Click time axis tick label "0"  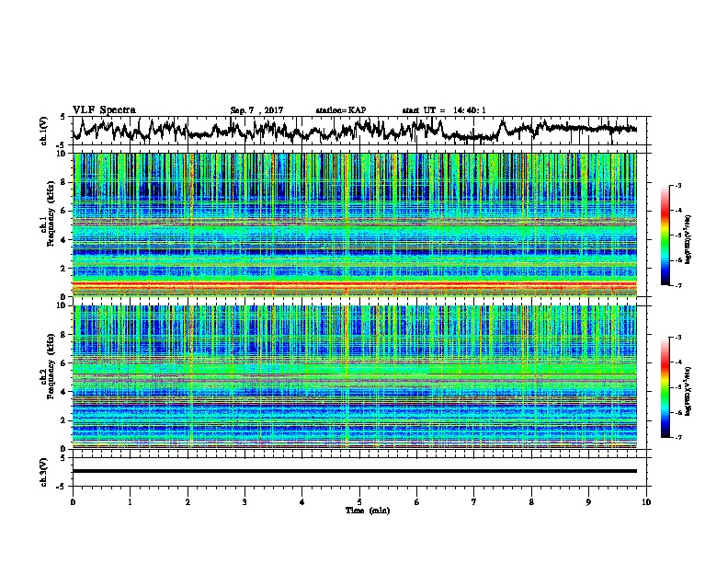73,502
